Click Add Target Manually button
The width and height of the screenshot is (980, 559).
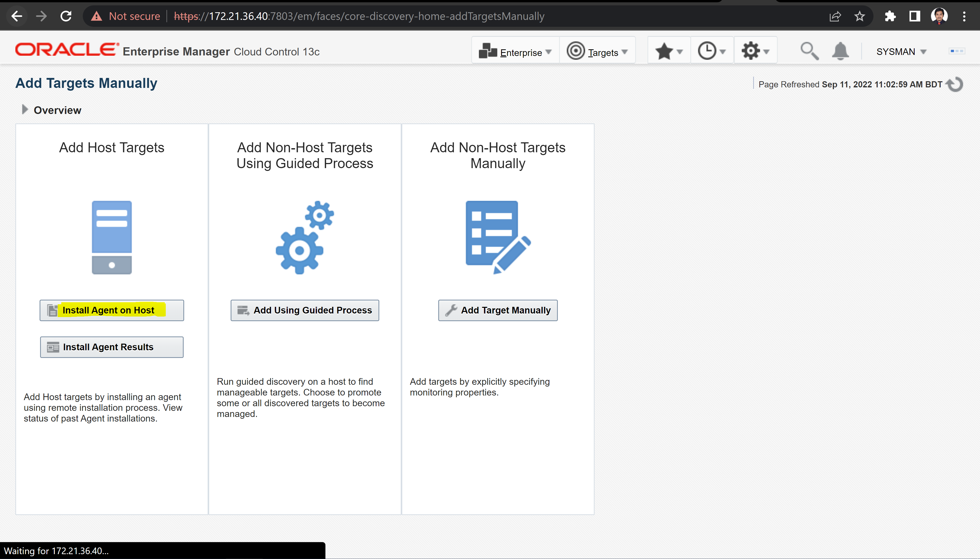point(498,310)
